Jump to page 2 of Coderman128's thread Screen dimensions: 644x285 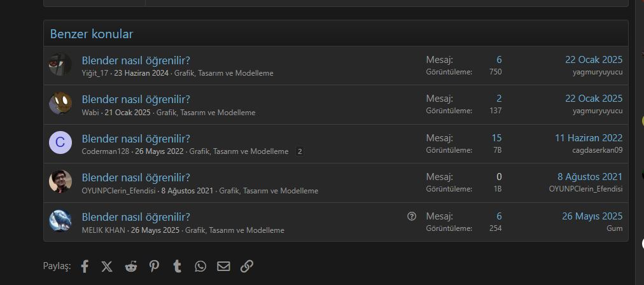300,151
